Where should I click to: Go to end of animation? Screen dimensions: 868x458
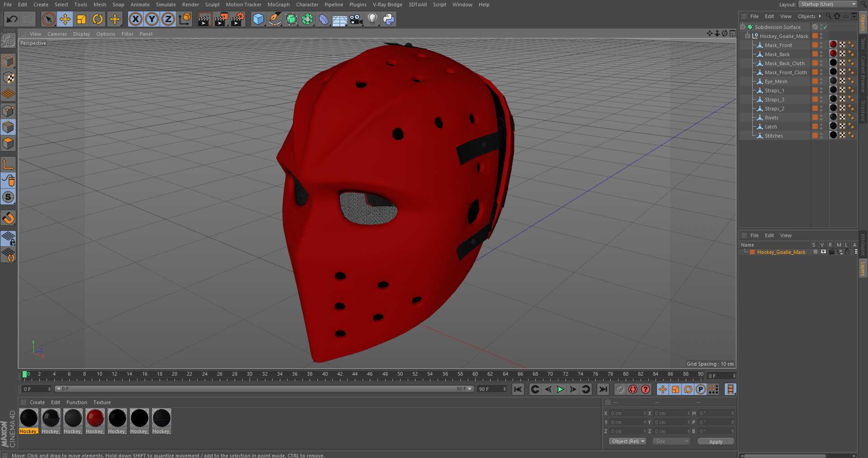603,389
